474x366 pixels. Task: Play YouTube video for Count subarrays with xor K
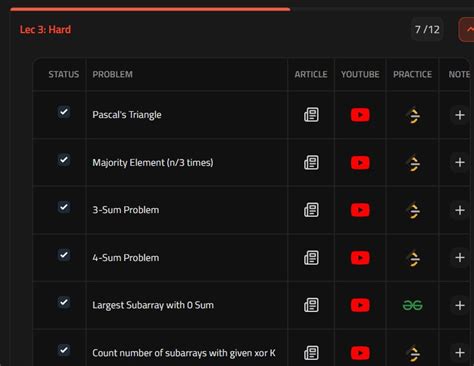coord(360,353)
